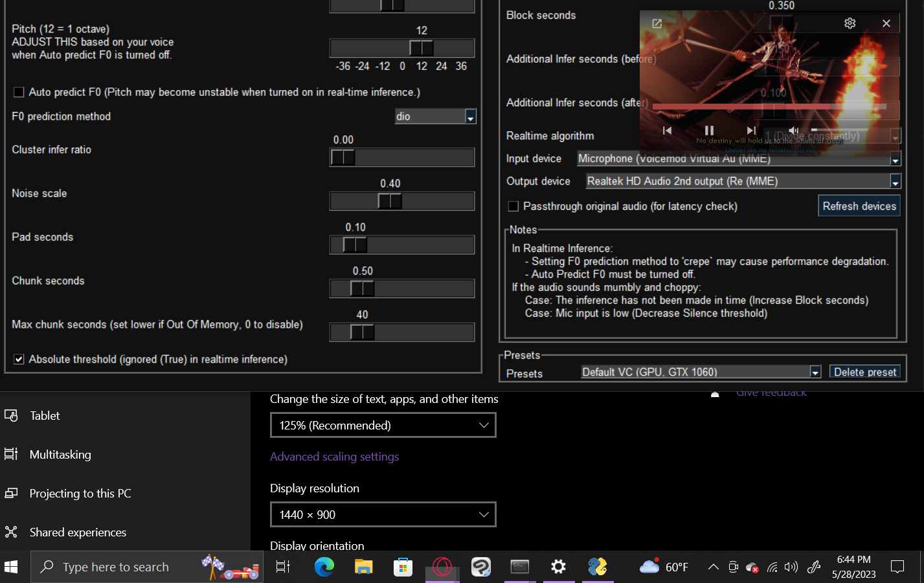Click the overlay player red progress bar

pyautogui.click(x=769, y=106)
